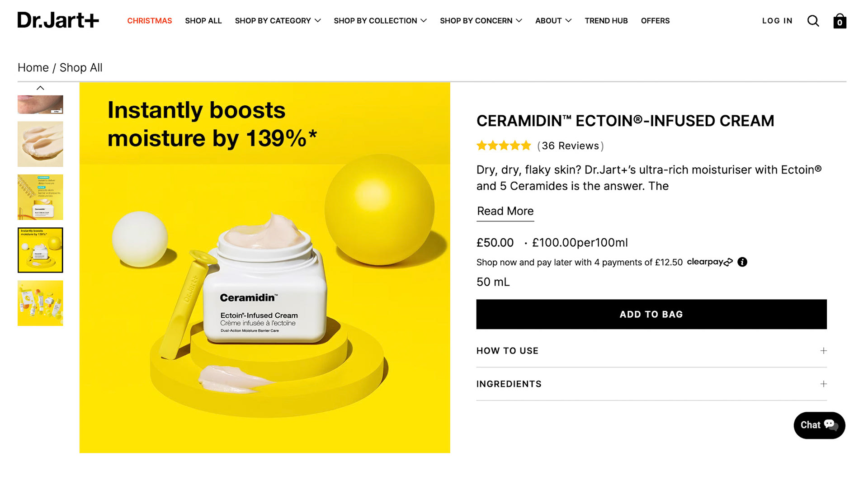Expand the Ingredients section
This screenshot has height=499, width=868.
pos(651,384)
